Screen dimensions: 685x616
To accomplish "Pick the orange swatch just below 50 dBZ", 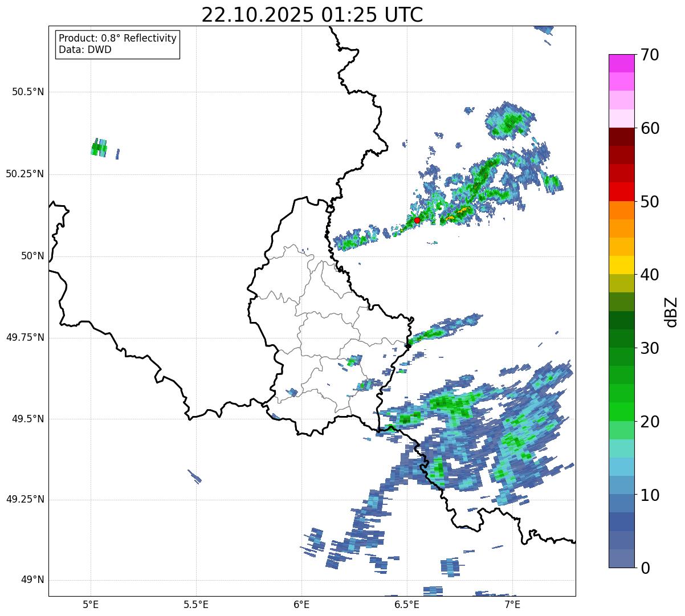I will point(622,210).
